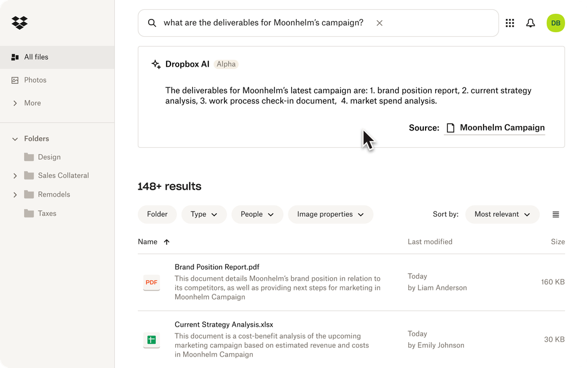Screen dimensions: 588x368
Task: Open the Type filter dropdown
Action: click(x=204, y=214)
